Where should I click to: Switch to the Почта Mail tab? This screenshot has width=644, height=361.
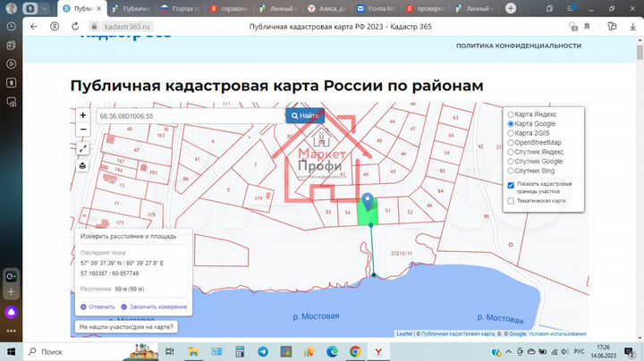coord(377,8)
